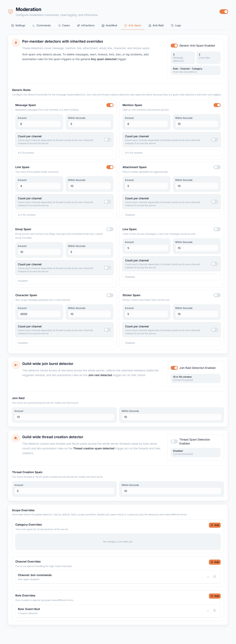
Task: Click Join Raid Within Seconds field
Action: pyautogui.click(x=171, y=417)
